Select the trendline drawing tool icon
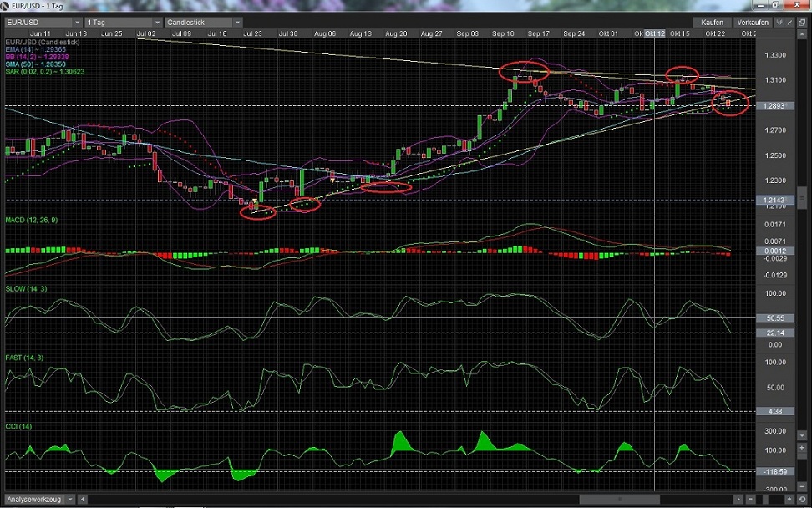The image size is (812, 508). [790, 23]
